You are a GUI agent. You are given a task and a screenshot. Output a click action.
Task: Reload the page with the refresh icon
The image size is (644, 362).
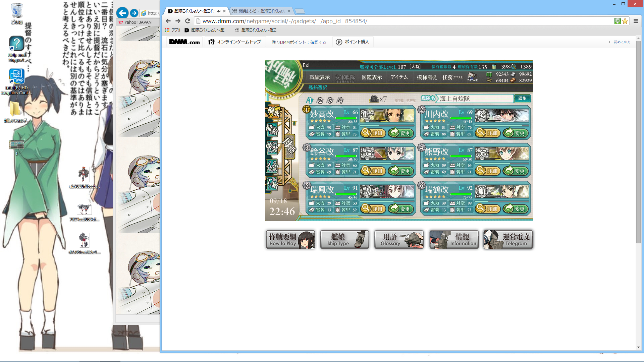188,21
